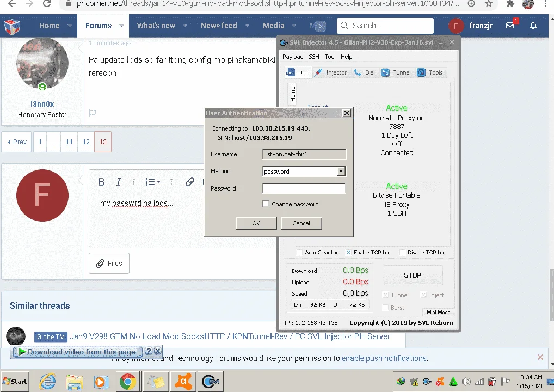
Task: Open the Help menu in SVL Injector
Action: 346,57
